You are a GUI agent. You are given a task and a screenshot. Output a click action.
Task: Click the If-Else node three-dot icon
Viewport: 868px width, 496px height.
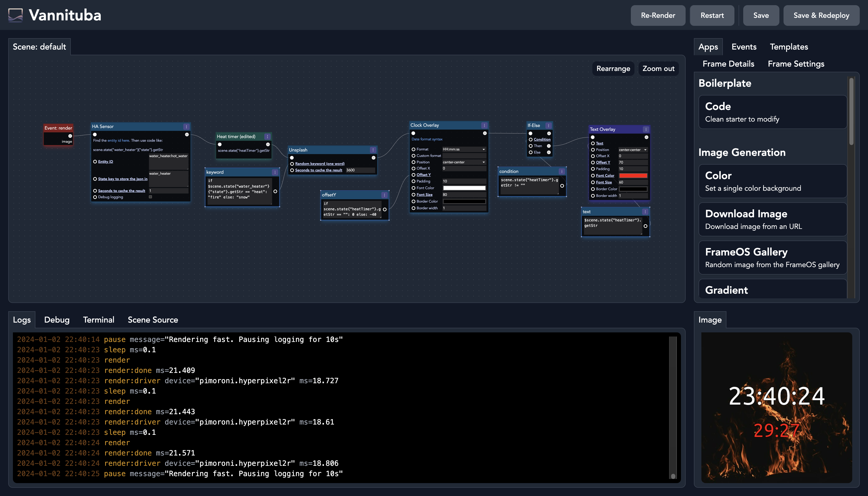548,125
